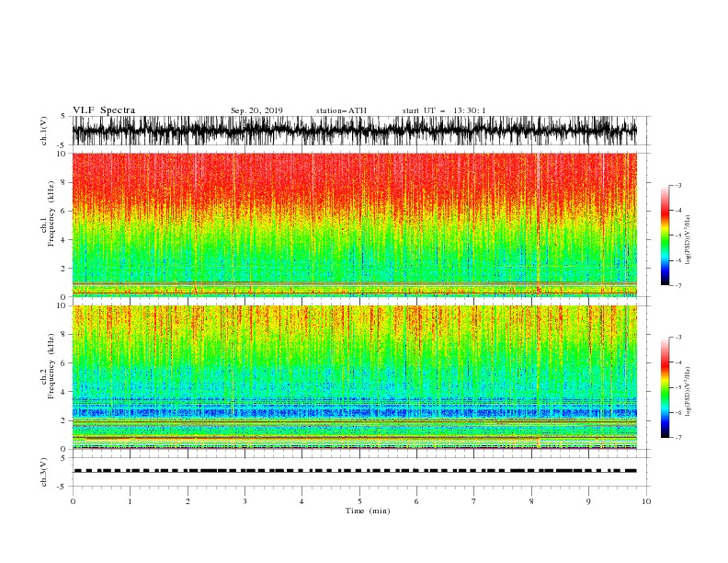Click the 'ch.1(V)' axis label
The height and width of the screenshot is (563, 728).
(x=44, y=131)
